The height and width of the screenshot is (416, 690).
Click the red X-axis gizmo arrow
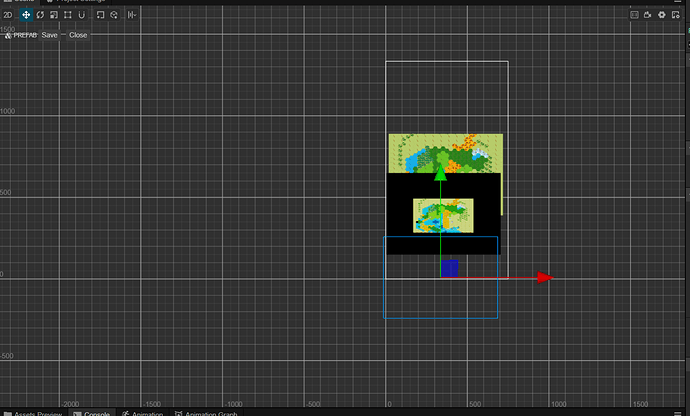click(545, 277)
